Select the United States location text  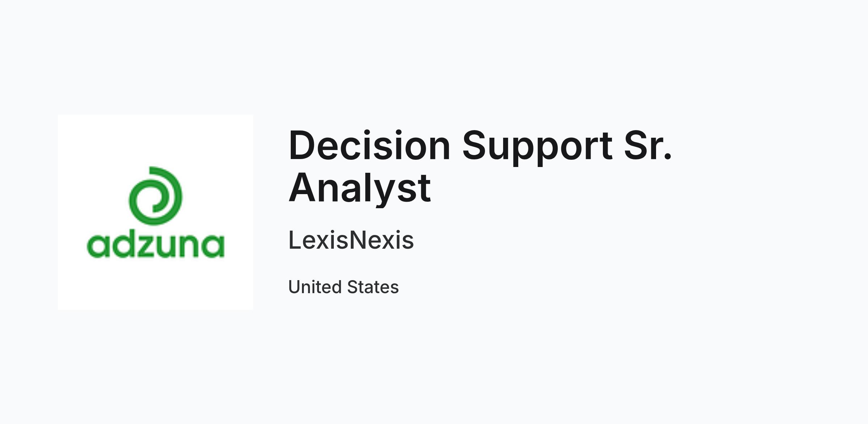click(x=343, y=287)
